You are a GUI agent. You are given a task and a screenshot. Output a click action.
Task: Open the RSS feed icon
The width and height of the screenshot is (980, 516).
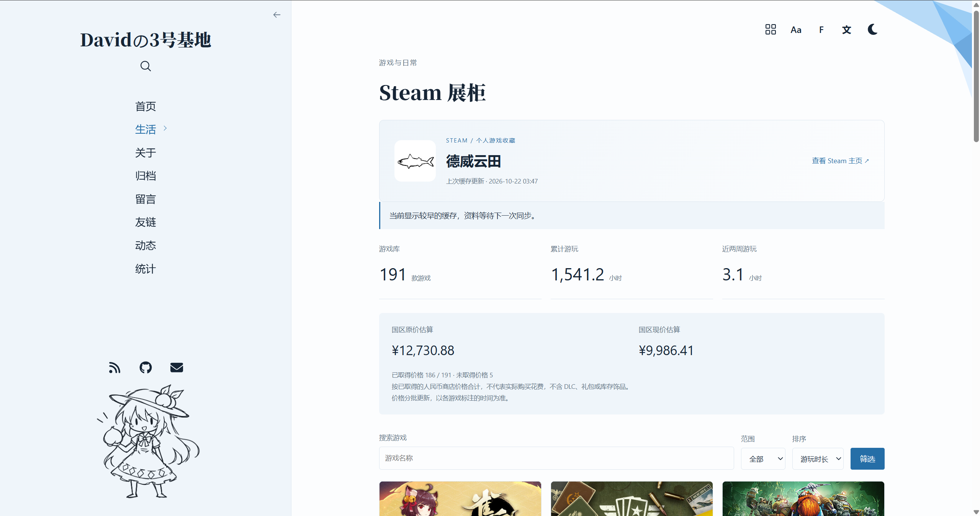[x=115, y=367]
